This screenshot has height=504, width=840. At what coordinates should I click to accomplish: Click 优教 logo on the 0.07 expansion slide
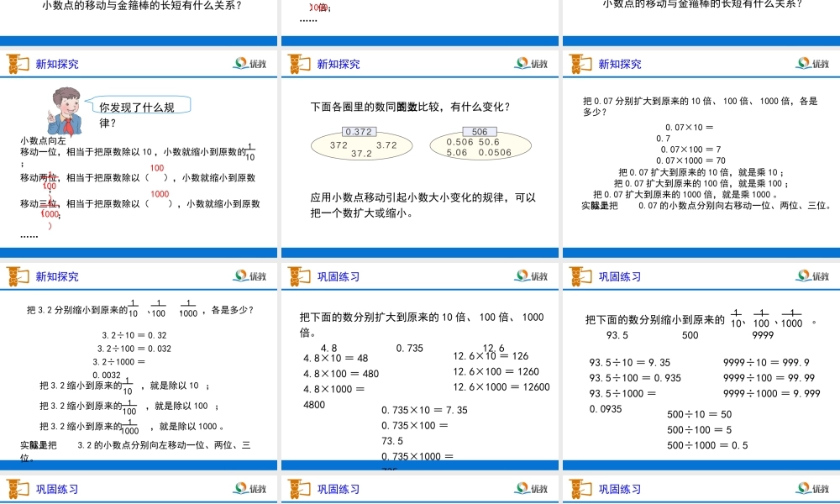click(812, 63)
